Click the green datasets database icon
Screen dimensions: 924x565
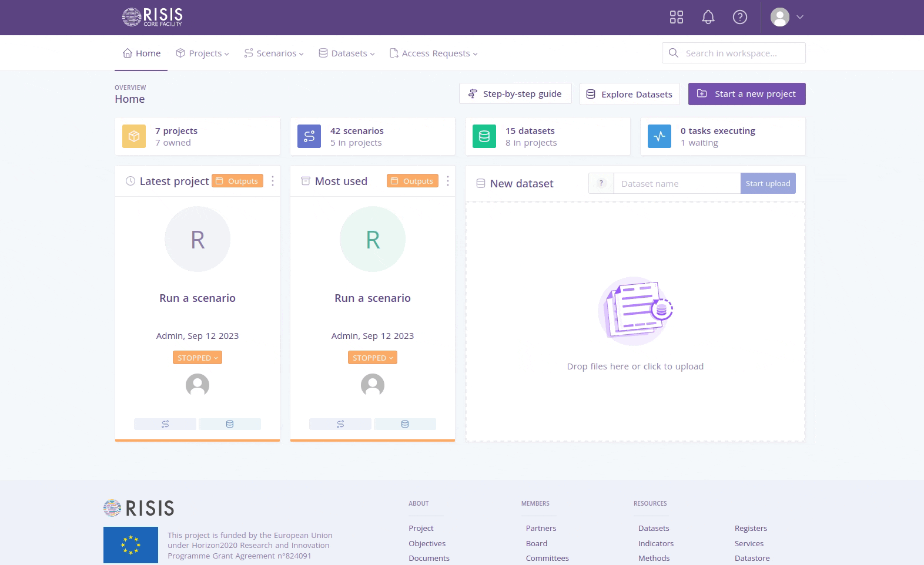(484, 136)
